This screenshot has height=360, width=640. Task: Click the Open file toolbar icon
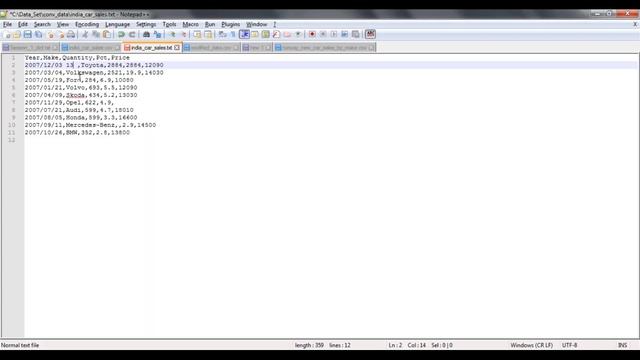[x=17, y=34]
